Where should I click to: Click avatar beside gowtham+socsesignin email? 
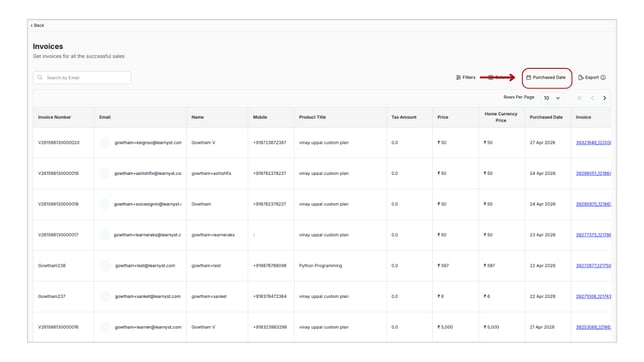tap(105, 204)
